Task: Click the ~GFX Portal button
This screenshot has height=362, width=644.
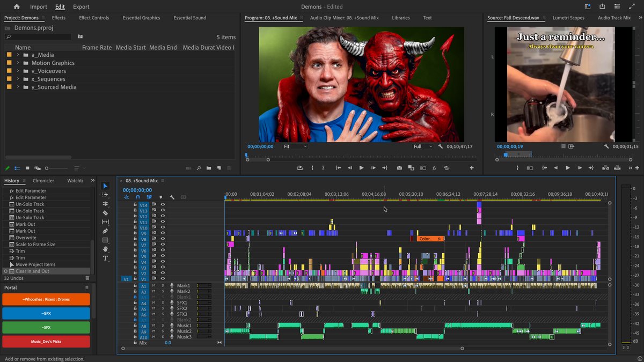Action: (x=46, y=314)
